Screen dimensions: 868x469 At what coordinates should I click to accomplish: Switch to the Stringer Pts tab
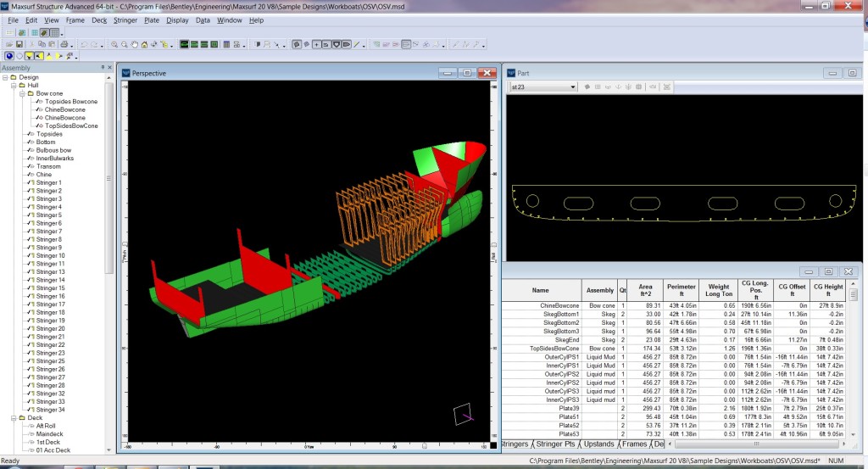555,444
